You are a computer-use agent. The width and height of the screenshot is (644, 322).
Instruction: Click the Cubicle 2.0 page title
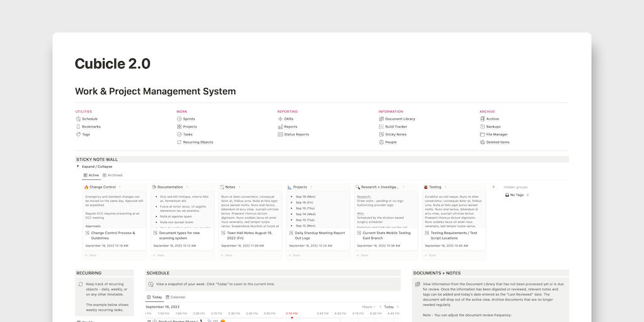click(x=113, y=64)
